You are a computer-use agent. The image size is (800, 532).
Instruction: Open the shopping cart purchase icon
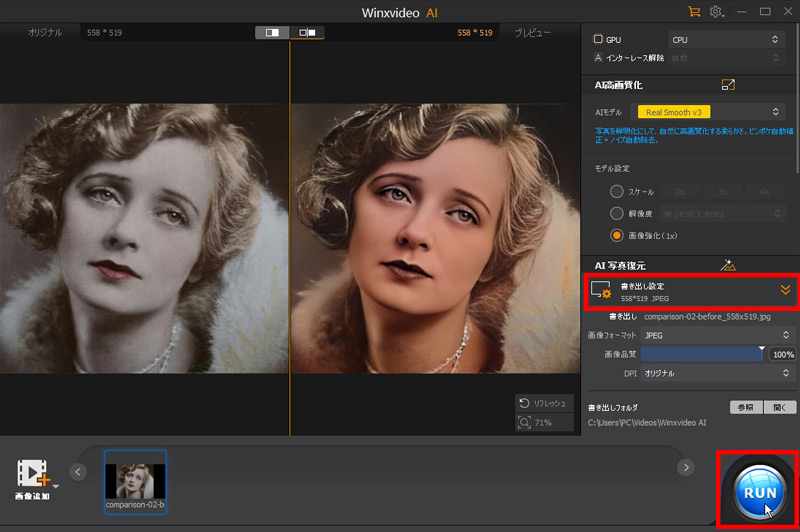(x=694, y=11)
